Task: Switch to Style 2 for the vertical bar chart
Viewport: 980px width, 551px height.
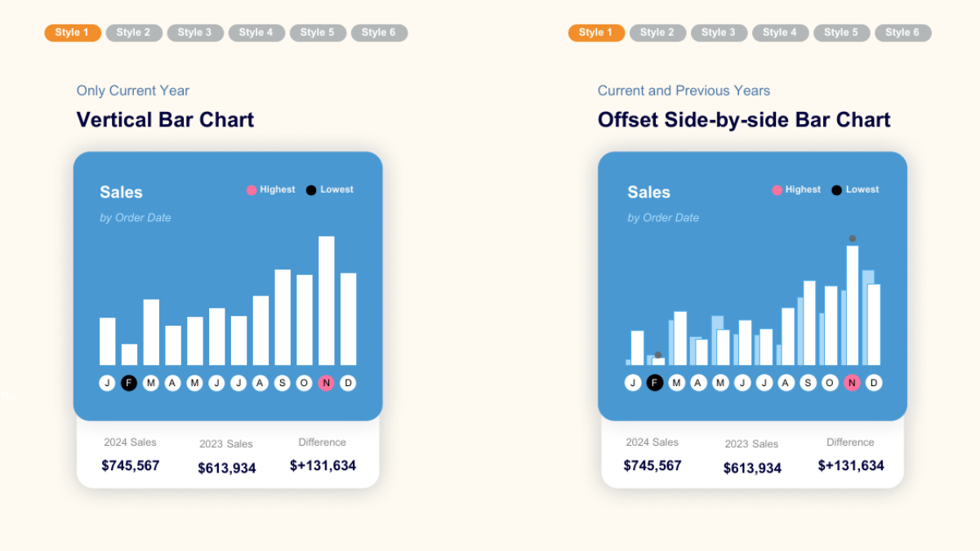Action: tap(134, 33)
